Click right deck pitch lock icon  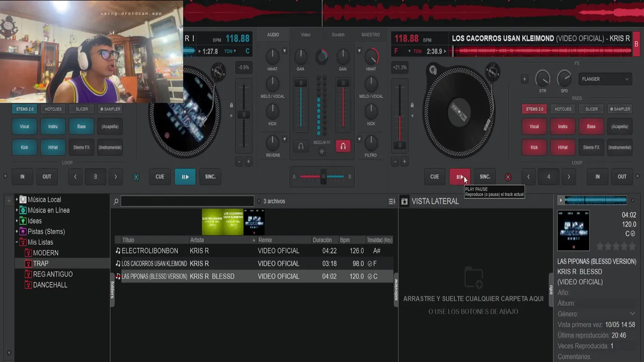click(x=412, y=105)
